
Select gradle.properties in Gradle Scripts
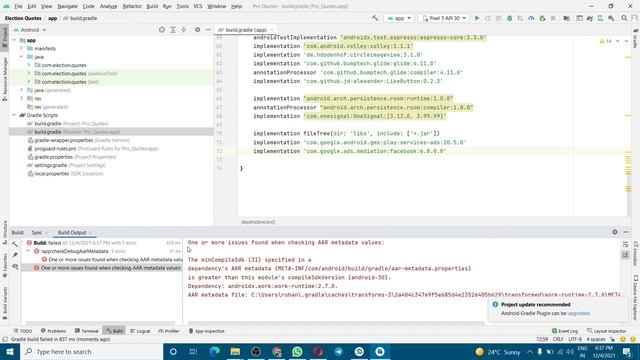pyautogui.click(x=53, y=157)
